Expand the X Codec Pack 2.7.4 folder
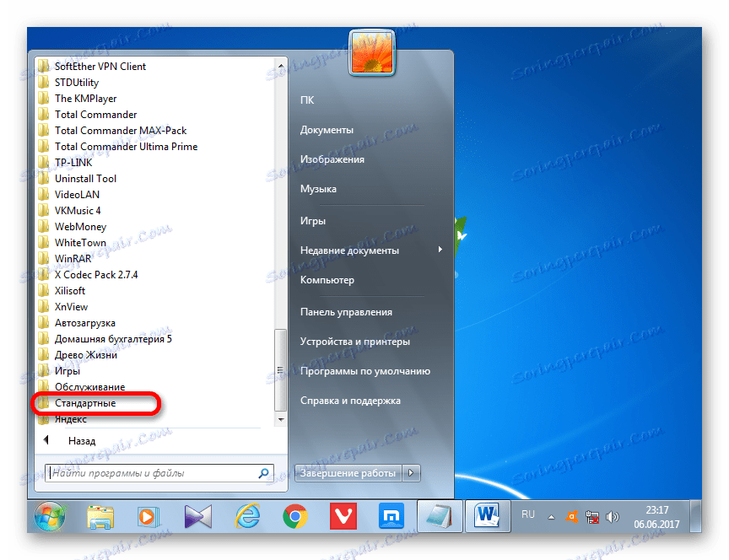The image size is (729, 560). 96,275
